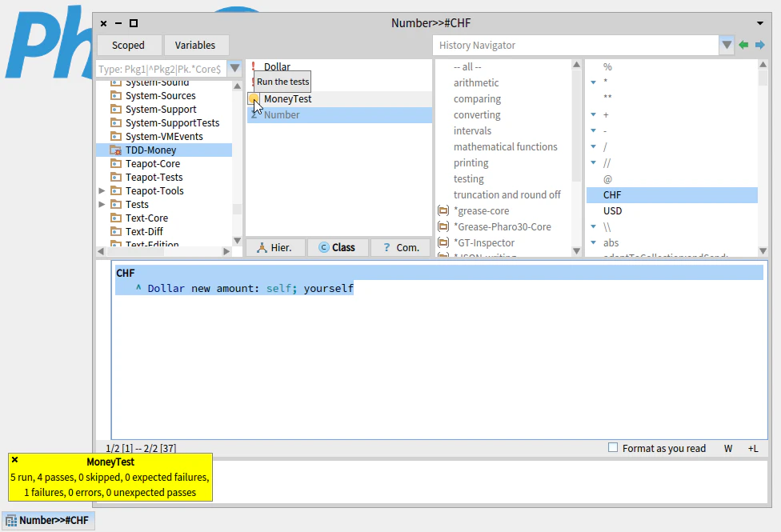Click the protocol list scrollbar up arrow
The height and width of the screenshot is (532, 781).
(576, 64)
